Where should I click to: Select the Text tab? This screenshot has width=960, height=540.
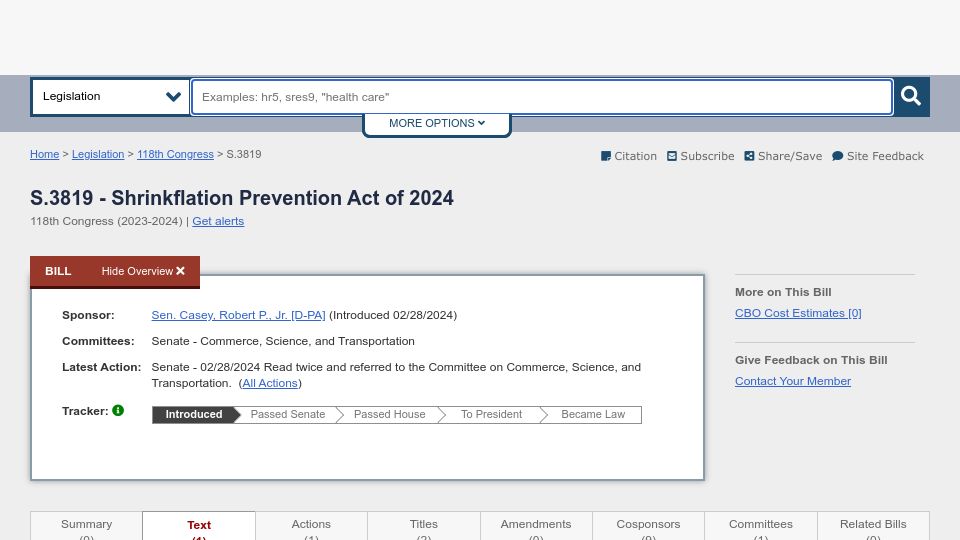(x=199, y=526)
